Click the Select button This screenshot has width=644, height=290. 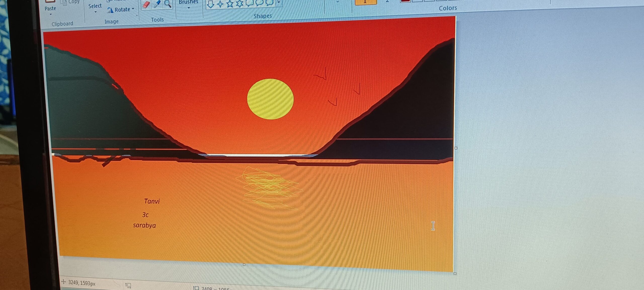pyautogui.click(x=95, y=6)
